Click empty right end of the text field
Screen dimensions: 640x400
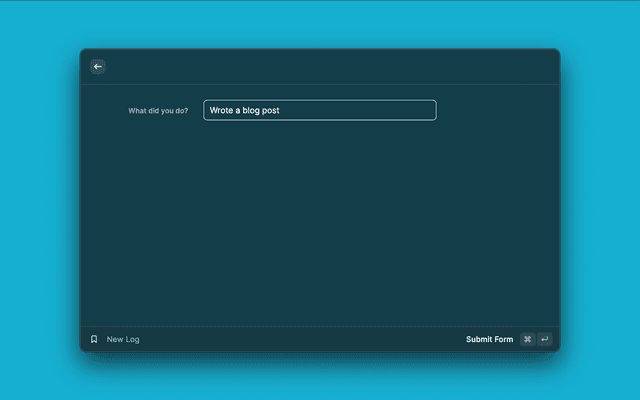(x=400, y=110)
